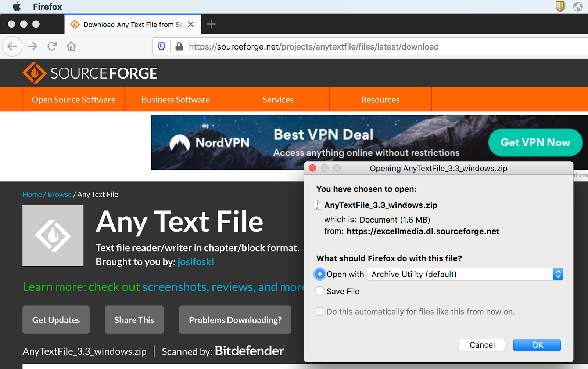Close the Download Any Text File tab
The height and width of the screenshot is (369, 588).
(x=191, y=25)
